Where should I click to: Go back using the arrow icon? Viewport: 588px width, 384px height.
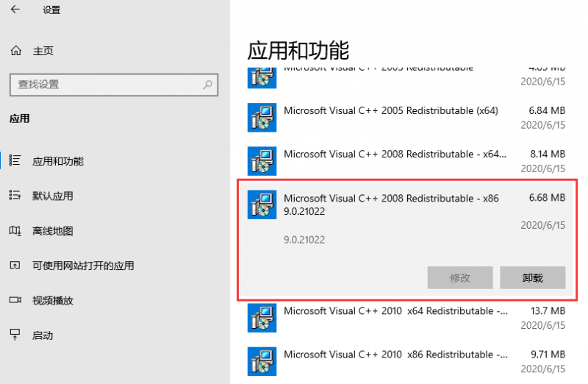tap(15, 10)
